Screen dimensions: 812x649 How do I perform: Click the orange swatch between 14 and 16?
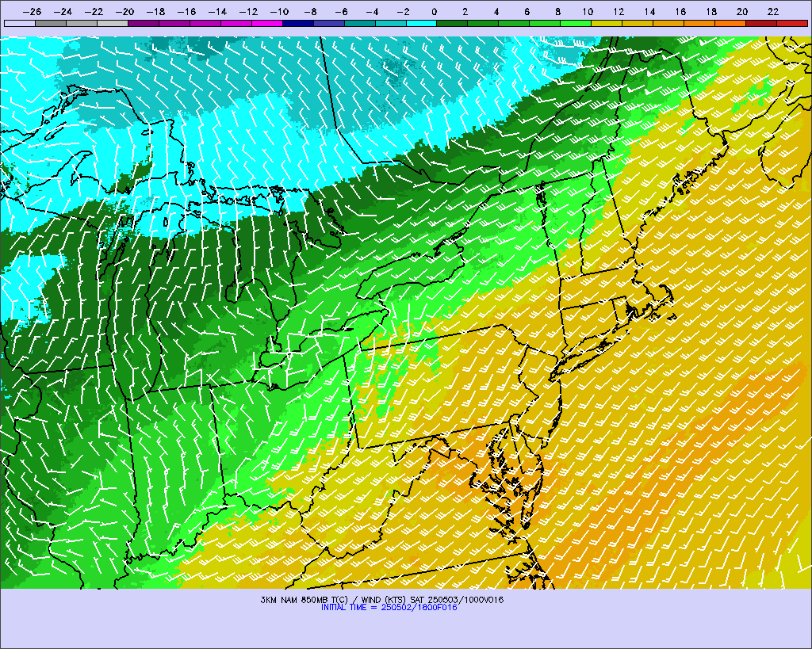click(x=668, y=23)
